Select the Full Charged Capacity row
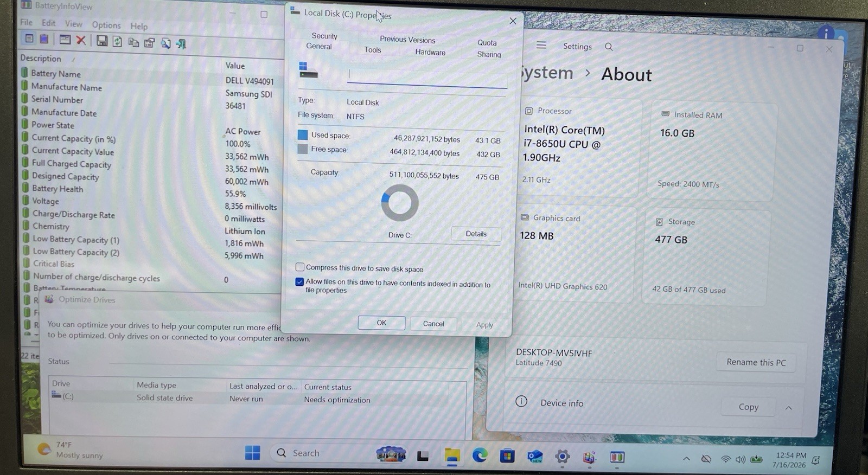The height and width of the screenshot is (475, 868). (150, 165)
